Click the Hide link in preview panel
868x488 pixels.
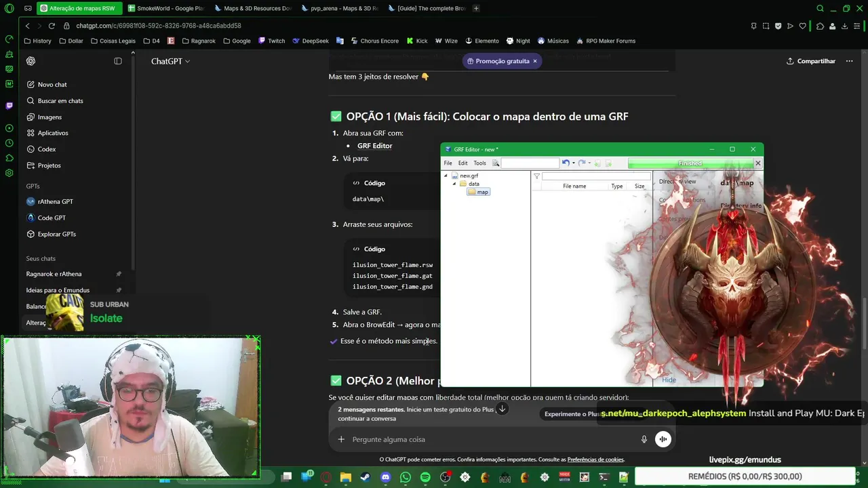click(x=669, y=380)
